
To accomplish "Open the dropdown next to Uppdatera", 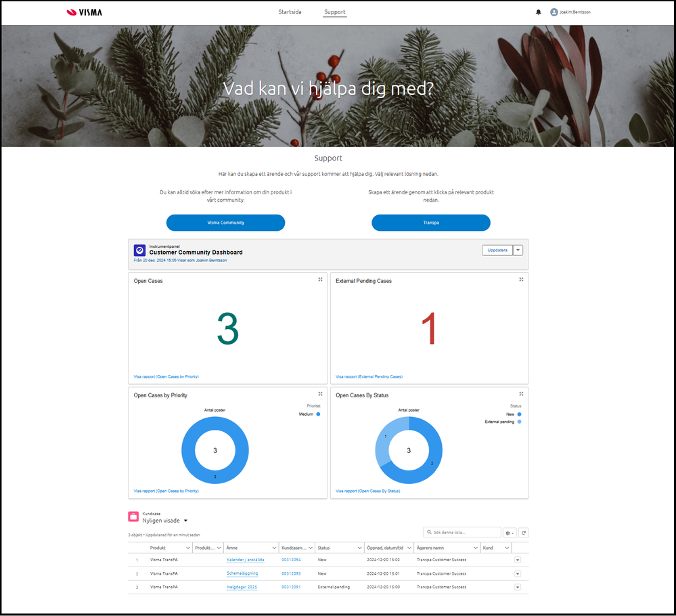I will pyautogui.click(x=518, y=250).
